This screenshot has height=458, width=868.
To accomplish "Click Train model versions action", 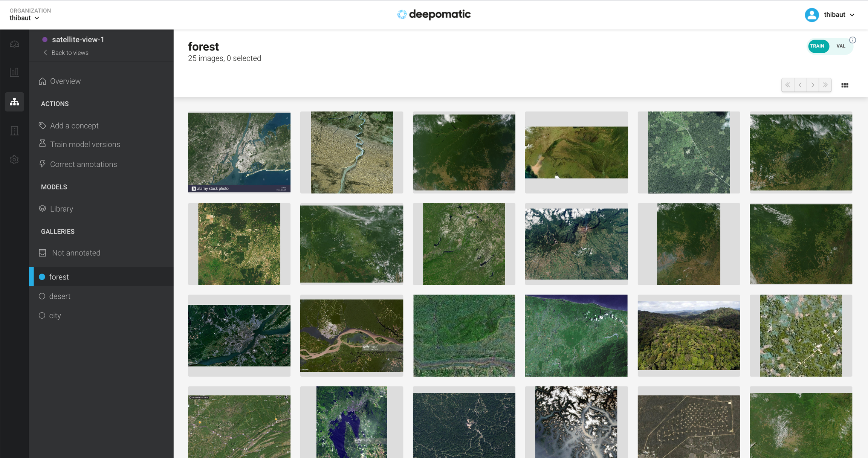I will pos(85,144).
